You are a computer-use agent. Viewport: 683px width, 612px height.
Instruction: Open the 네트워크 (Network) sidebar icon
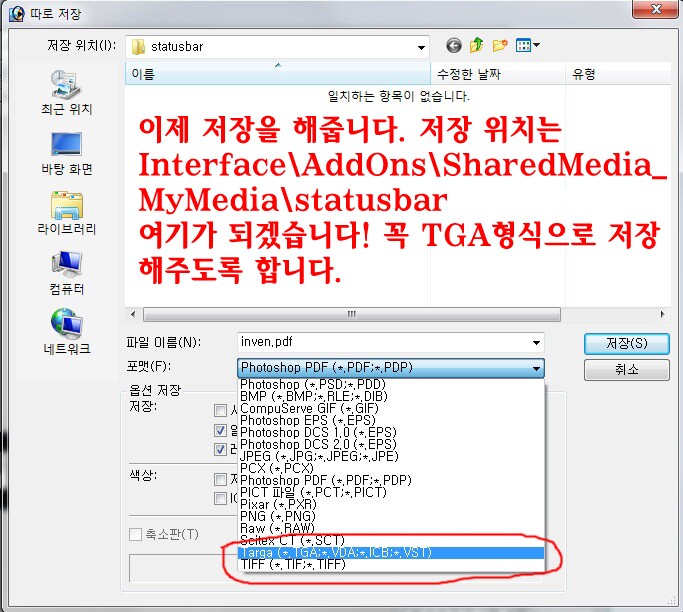(x=66, y=330)
